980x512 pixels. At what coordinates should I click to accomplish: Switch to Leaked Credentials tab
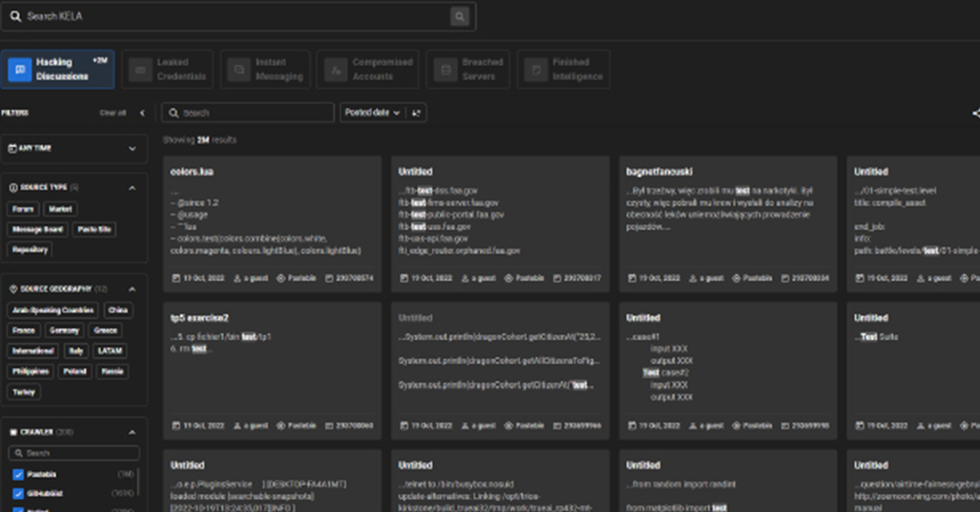tap(167, 70)
